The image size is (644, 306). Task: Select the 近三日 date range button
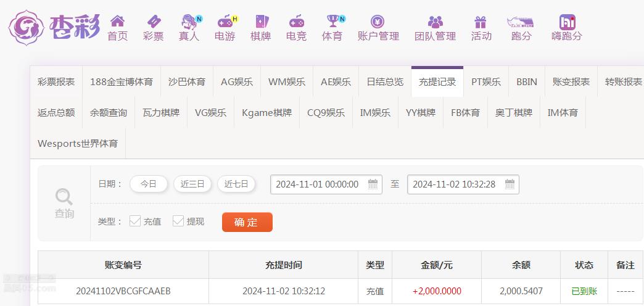pos(192,184)
